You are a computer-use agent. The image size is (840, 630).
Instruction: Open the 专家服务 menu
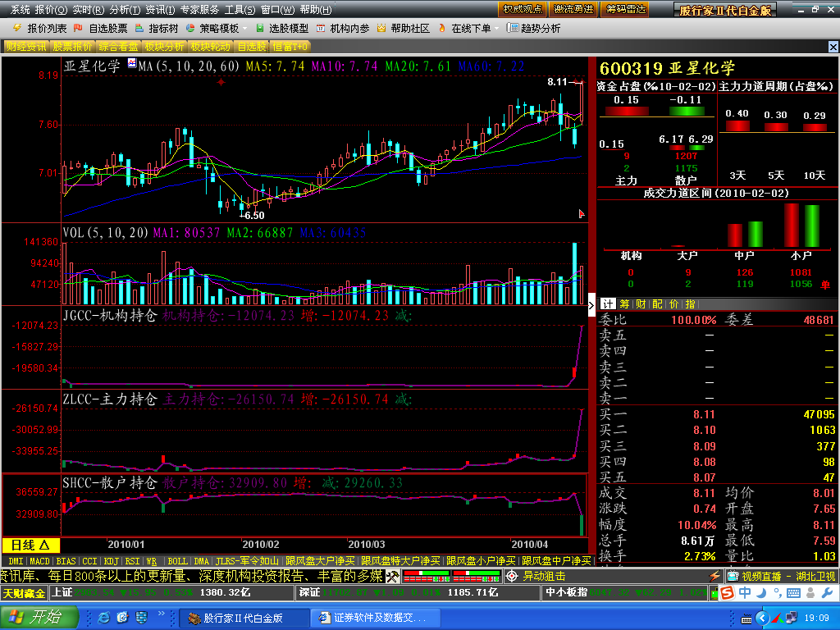click(199, 10)
